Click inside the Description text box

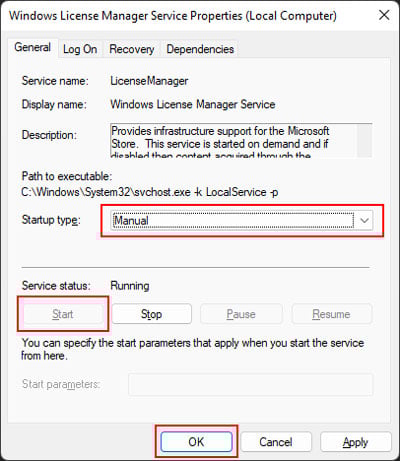tap(233, 140)
